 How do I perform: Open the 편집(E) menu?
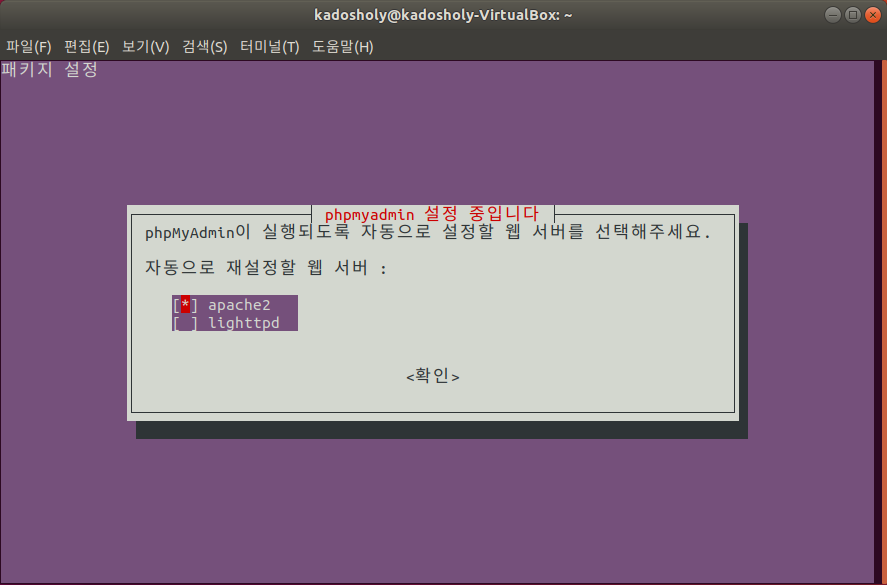coord(87,47)
